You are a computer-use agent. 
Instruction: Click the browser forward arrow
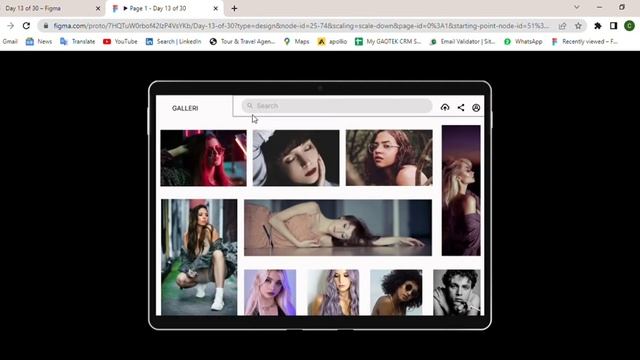(11, 26)
